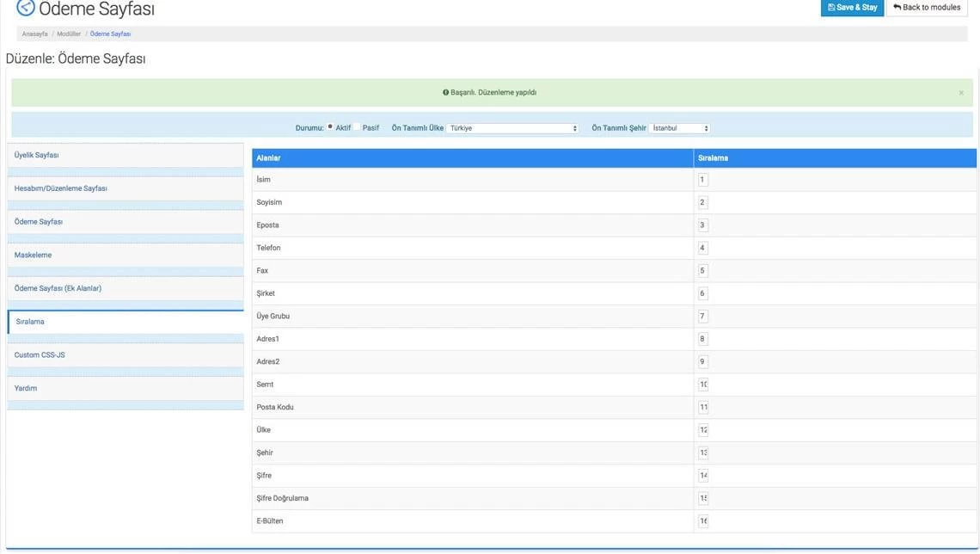This screenshot has height=554, width=980.
Task: Click the return arrow icon in Back to modules
Action: (897, 7)
